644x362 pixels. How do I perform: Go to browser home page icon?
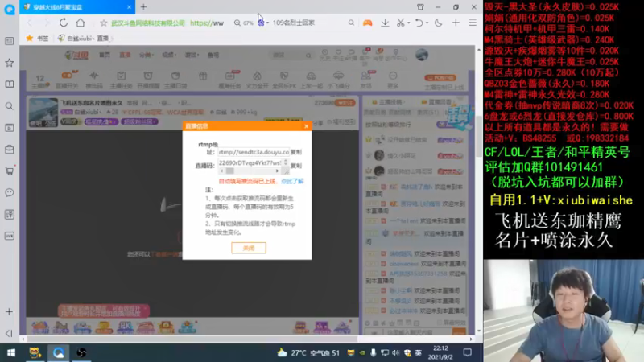[x=80, y=23]
